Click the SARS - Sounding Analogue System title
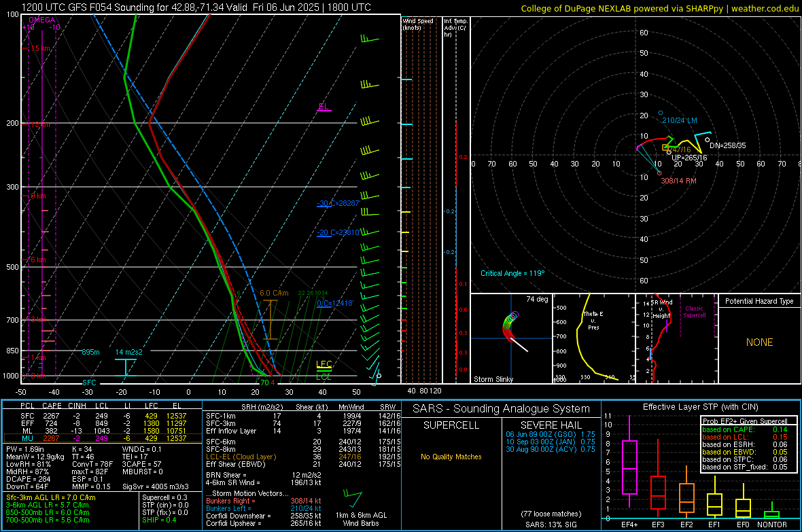This screenshot has height=532, width=802. [501, 409]
